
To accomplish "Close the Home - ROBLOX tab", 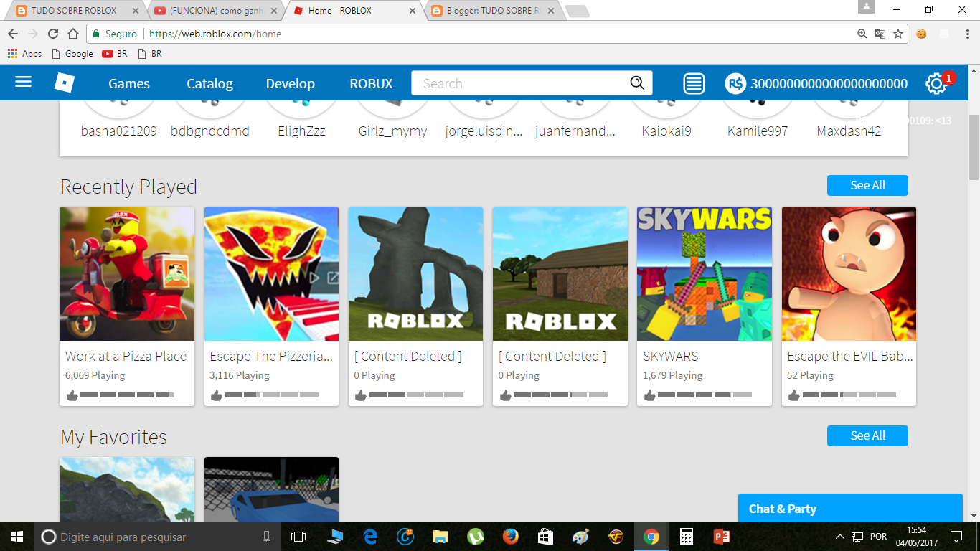I will point(412,11).
